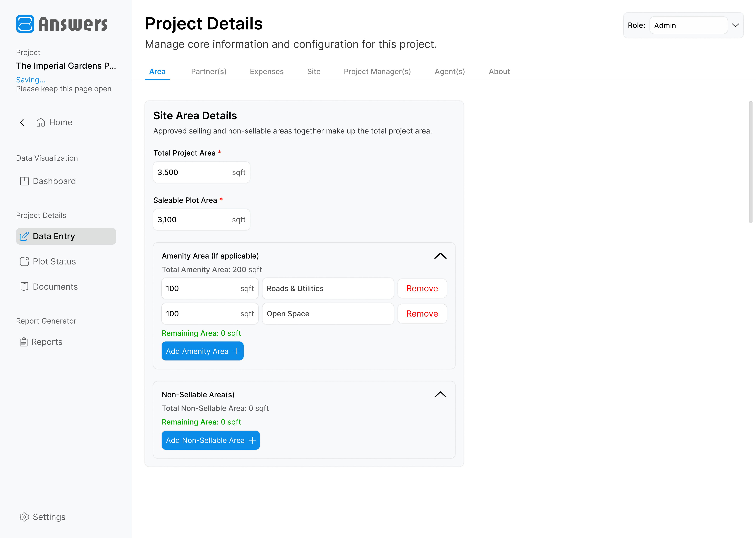Screen dimensions: 756x538
Task: Collapse the Amenity Area section
Action: (440, 256)
